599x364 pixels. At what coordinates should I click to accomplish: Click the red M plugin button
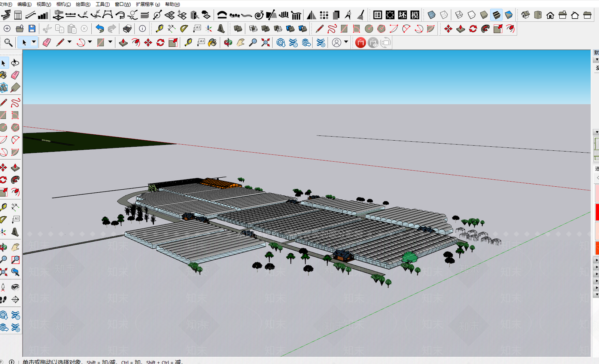coord(361,43)
